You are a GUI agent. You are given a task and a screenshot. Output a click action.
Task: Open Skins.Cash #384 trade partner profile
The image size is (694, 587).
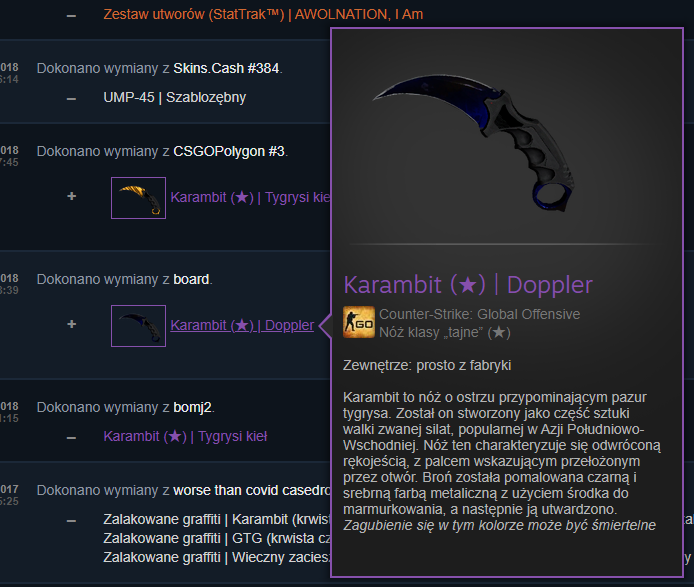point(226,68)
